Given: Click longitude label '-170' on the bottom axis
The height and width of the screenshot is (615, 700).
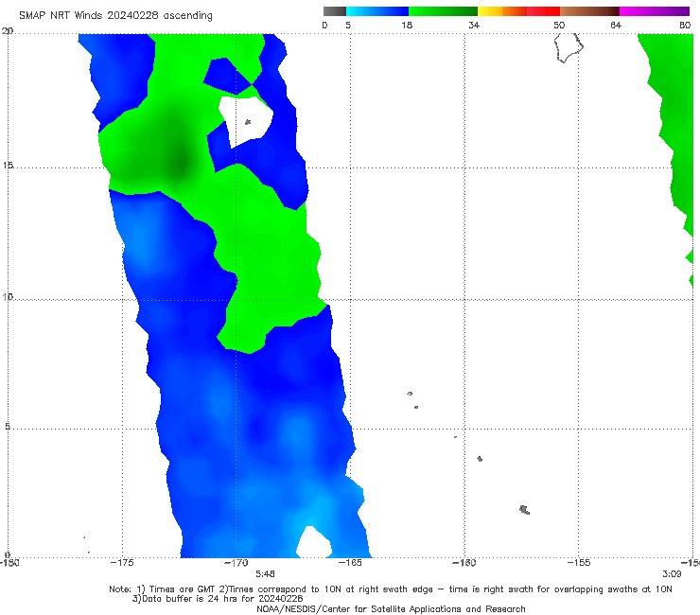Looking at the screenshot, I should (236, 563).
